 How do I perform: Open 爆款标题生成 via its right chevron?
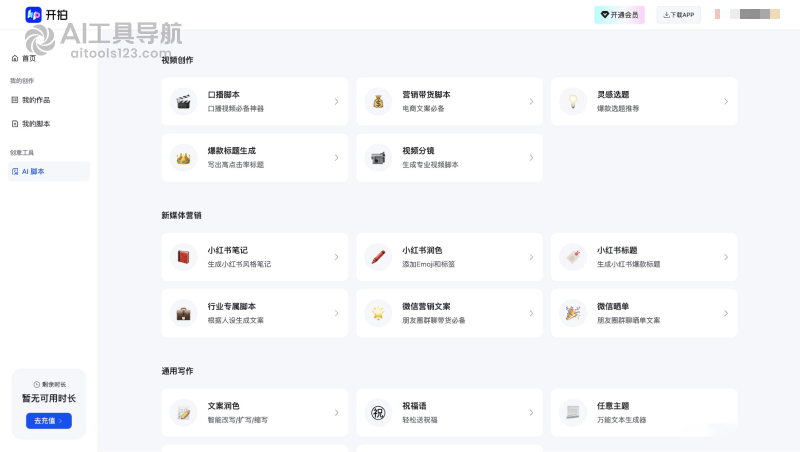pyautogui.click(x=336, y=158)
